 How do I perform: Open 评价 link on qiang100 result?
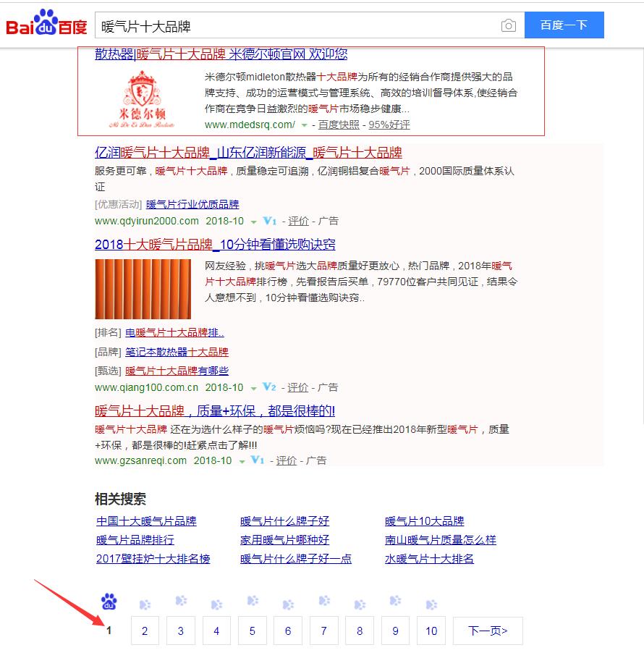coord(298,387)
